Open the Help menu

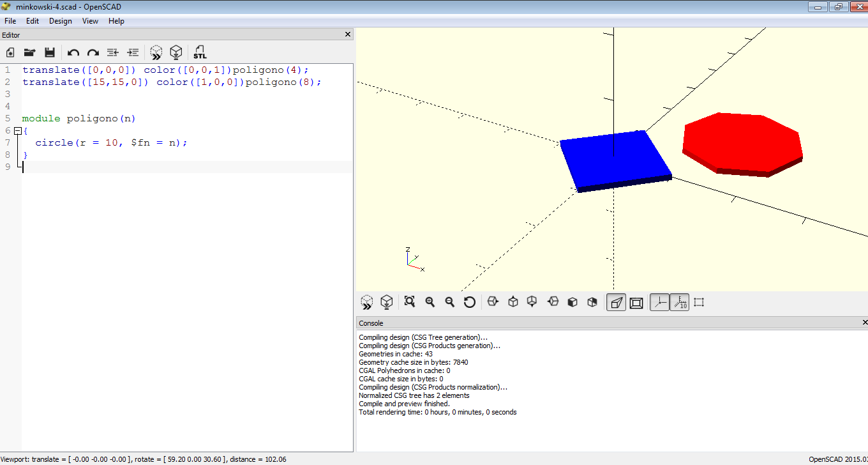coord(116,21)
